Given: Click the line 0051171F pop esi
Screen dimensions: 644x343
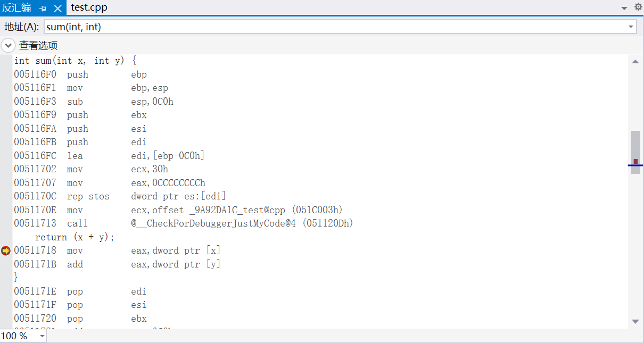Looking at the screenshot, I should [80, 305].
